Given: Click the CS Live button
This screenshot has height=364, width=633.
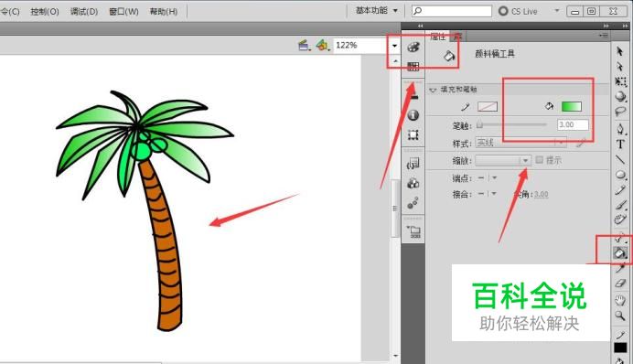Looking at the screenshot, I should pos(519,11).
